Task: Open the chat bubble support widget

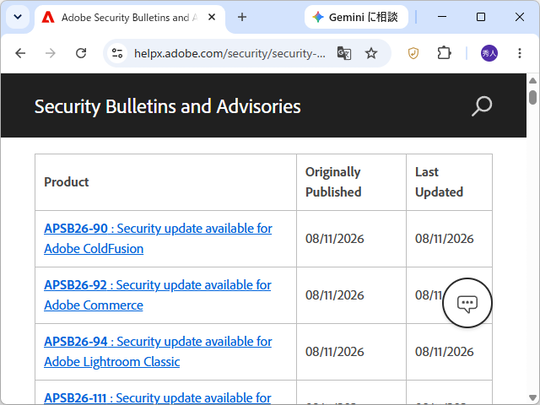Action: point(467,303)
